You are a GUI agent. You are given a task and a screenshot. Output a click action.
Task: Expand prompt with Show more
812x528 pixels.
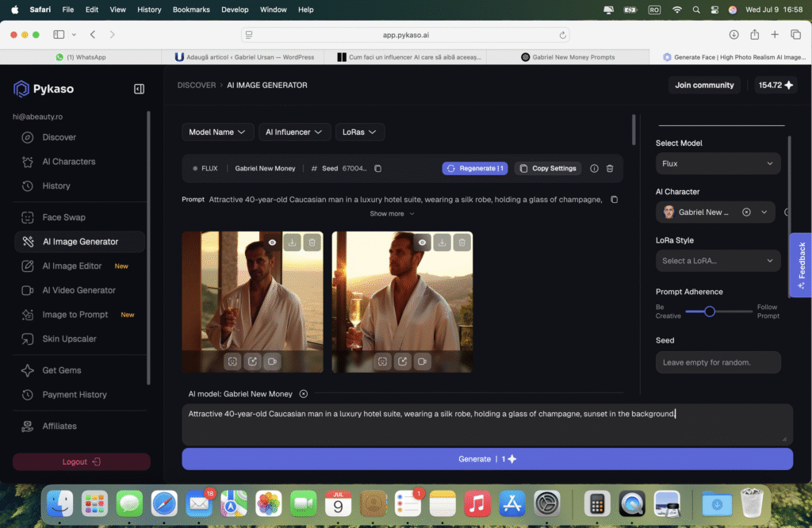[392, 214]
